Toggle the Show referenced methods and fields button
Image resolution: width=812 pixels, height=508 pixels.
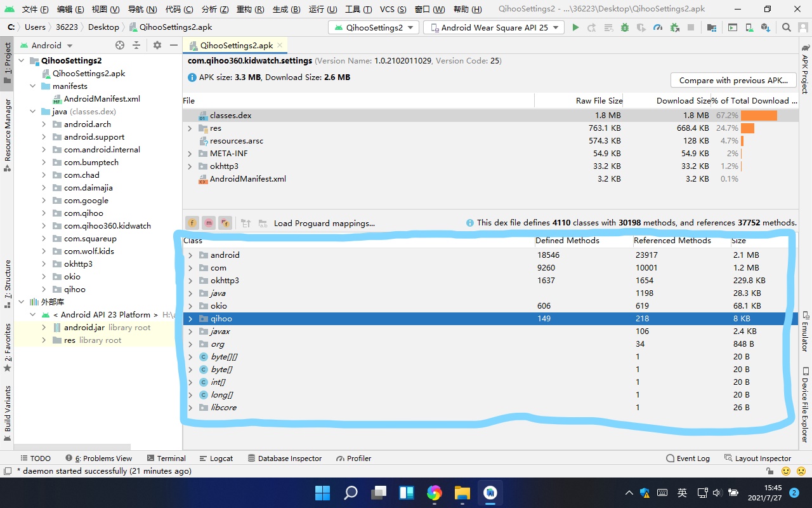click(225, 223)
